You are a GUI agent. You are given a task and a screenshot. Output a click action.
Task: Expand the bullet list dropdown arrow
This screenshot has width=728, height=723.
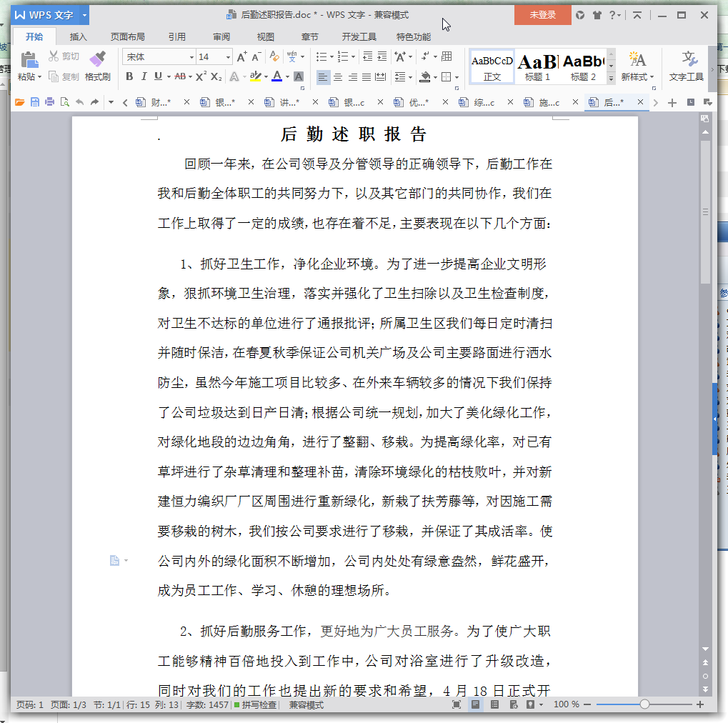(x=331, y=57)
